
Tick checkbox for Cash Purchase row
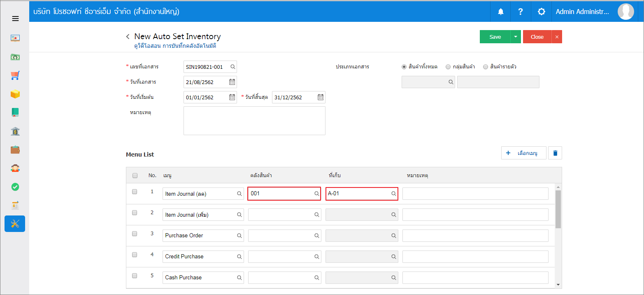pos(135,276)
